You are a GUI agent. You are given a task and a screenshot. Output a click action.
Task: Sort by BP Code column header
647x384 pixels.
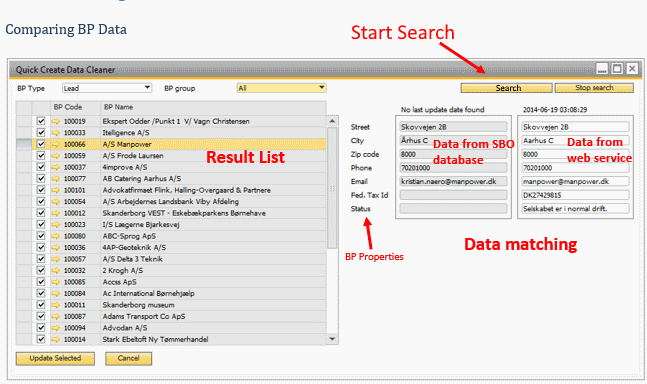coord(76,107)
